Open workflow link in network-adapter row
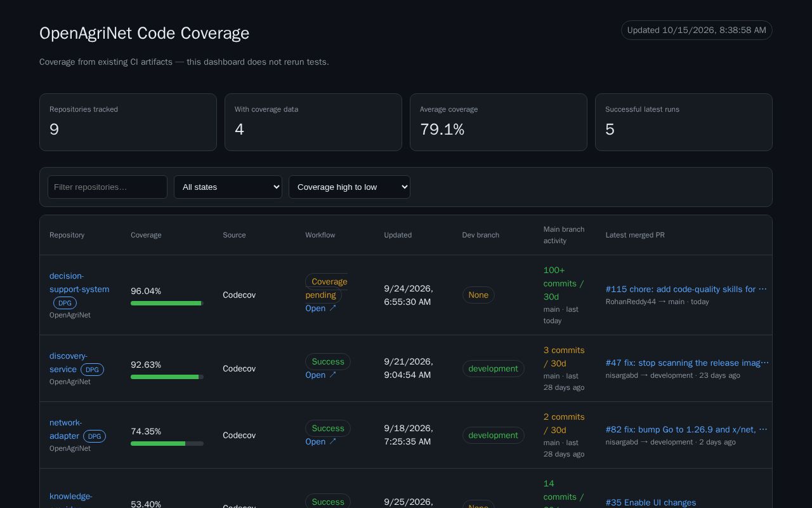This screenshot has height=508, width=812. 321,441
